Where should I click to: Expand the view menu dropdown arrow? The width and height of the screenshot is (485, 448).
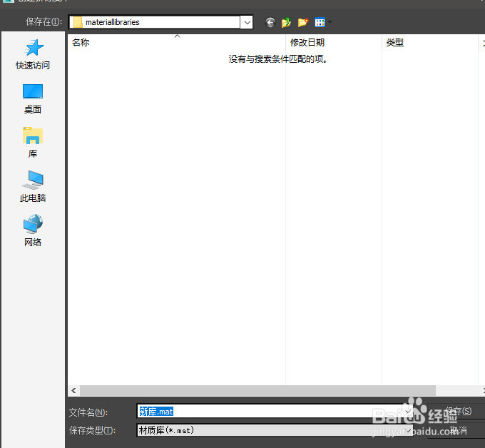[x=330, y=22]
